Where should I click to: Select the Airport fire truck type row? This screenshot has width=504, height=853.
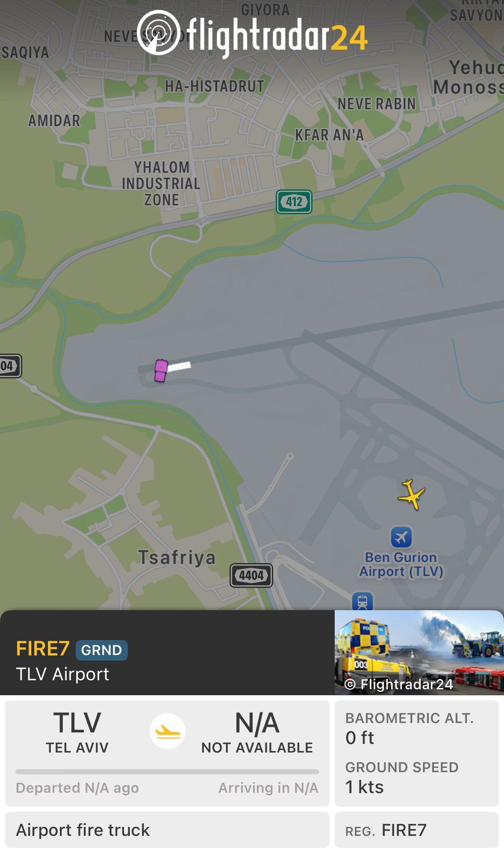pyautogui.click(x=167, y=830)
